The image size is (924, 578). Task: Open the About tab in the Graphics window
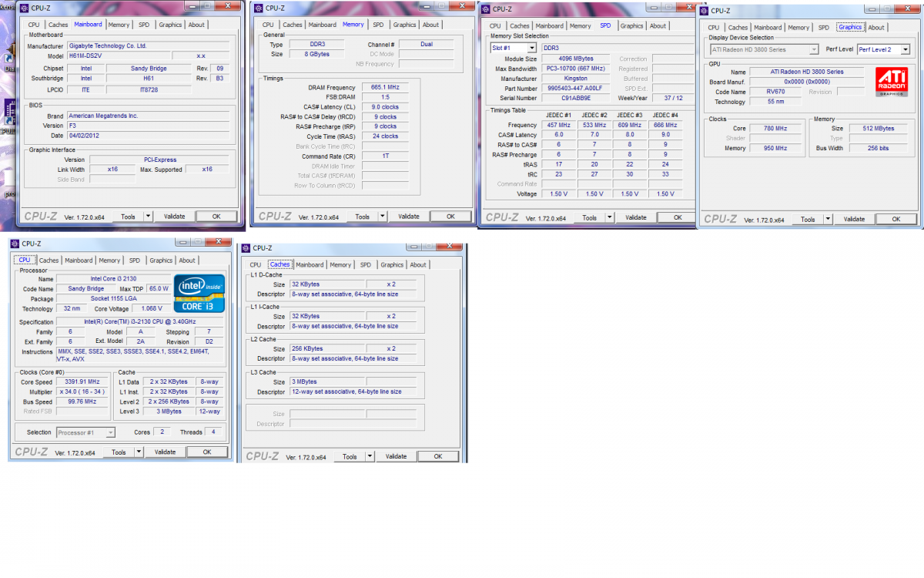point(876,27)
